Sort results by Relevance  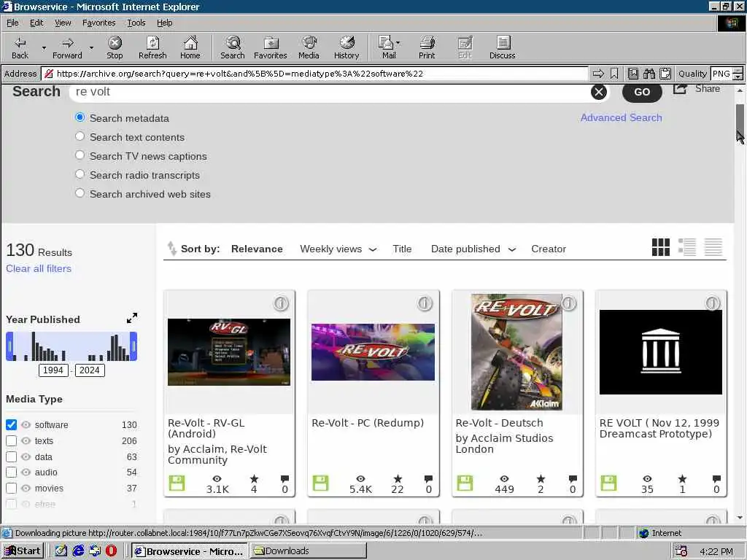point(257,249)
